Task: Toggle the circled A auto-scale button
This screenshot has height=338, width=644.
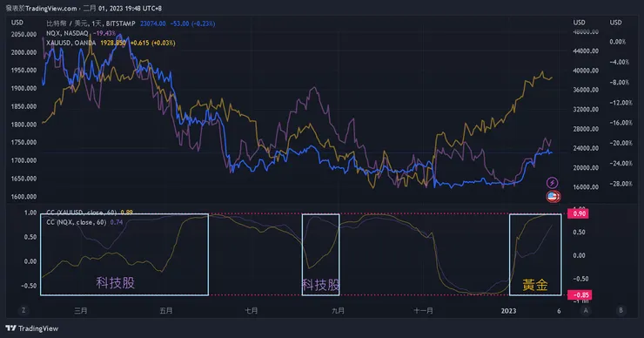Action: tap(586, 310)
